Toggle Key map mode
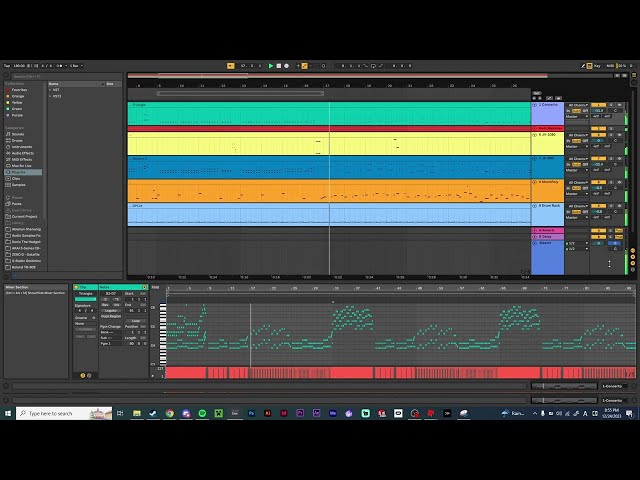 tap(597, 66)
